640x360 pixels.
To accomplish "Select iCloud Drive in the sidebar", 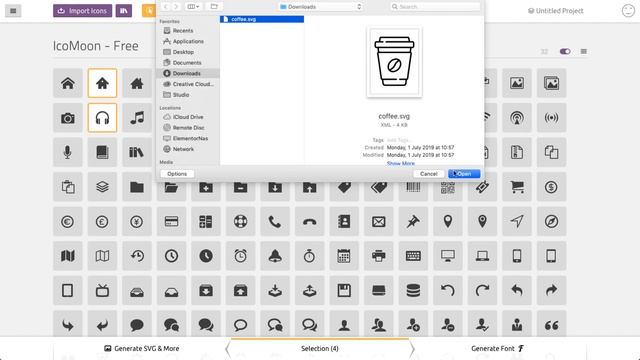I will tap(188, 117).
